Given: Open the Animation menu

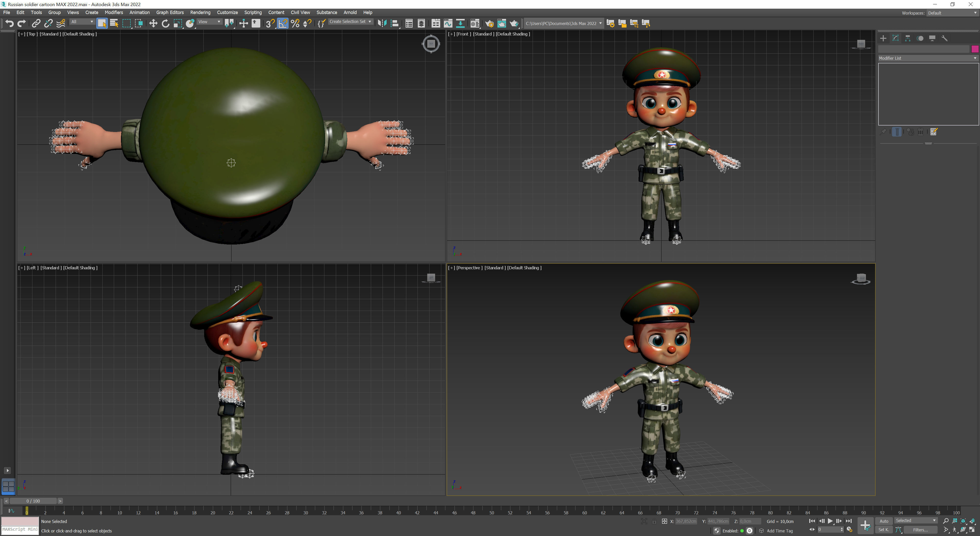Looking at the screenshot, I should click(140, 13).
